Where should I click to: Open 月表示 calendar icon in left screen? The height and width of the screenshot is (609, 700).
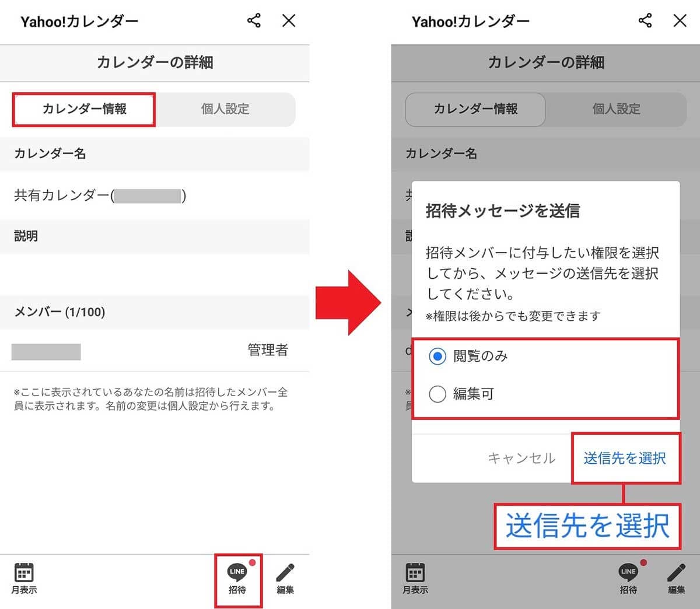pyautogui.click(x=24, y=579)
